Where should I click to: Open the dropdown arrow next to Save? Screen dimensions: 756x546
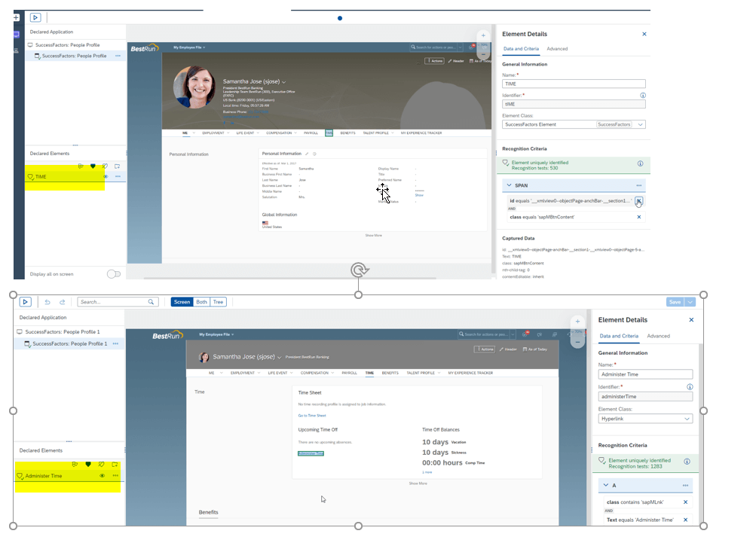click(x=690, y=302)
